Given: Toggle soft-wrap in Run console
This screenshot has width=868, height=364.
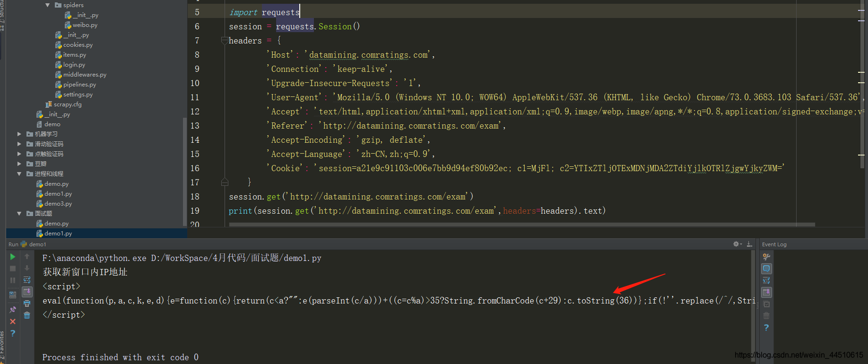Looking at the screenshot, I should tap(27, 280).
